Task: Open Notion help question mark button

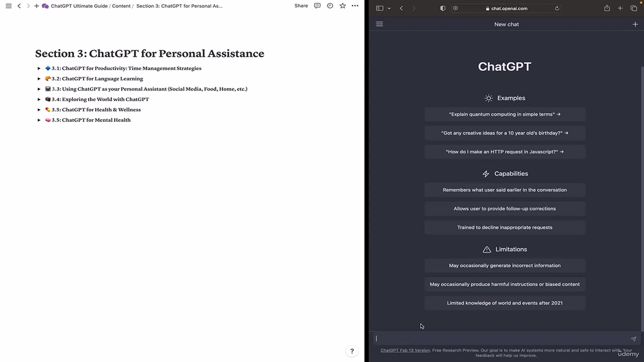Action: 352,351
